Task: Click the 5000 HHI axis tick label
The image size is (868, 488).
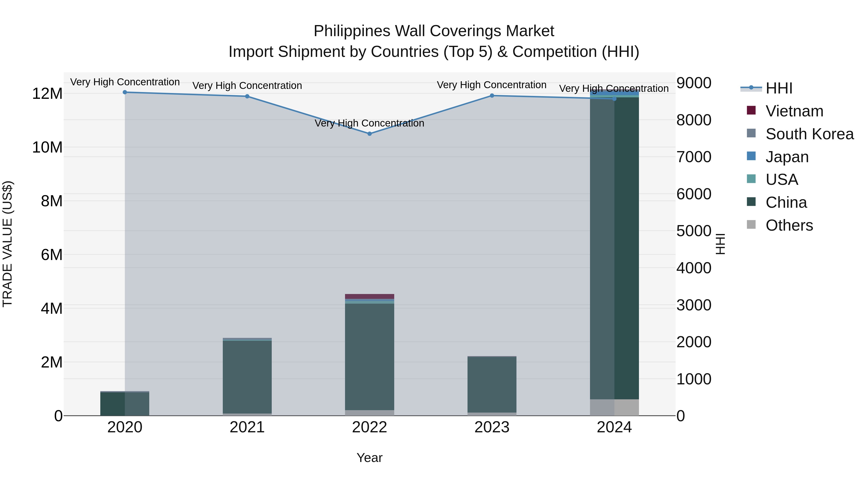Action: (694, 231)
